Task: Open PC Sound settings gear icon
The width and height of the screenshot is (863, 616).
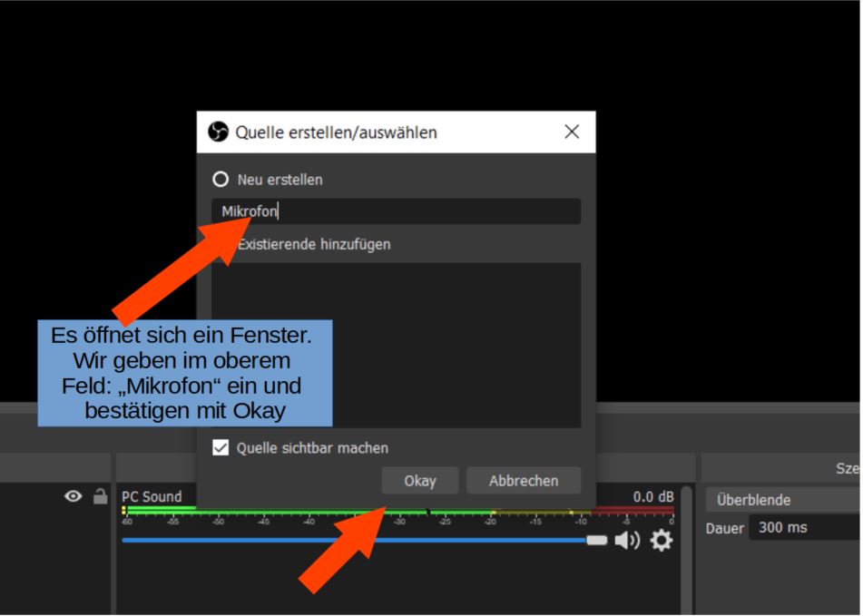Action: click(662, 541)
